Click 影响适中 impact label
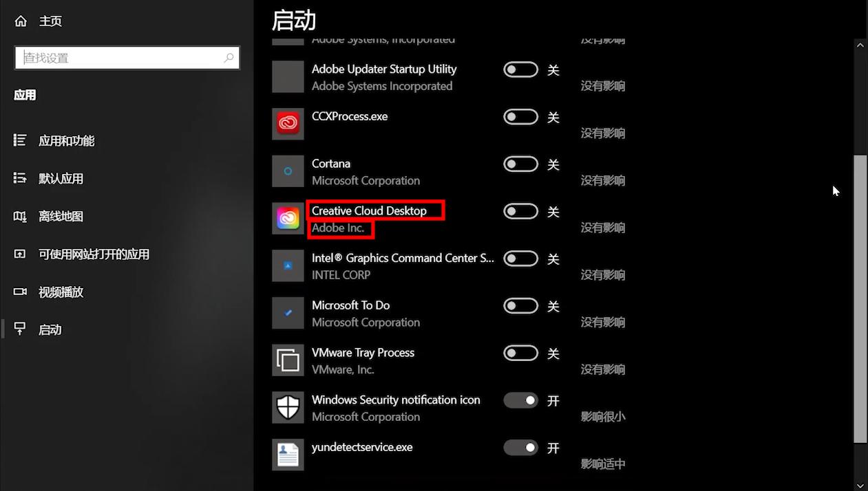The width and height of the screenshot is (868, 491). 603,464
